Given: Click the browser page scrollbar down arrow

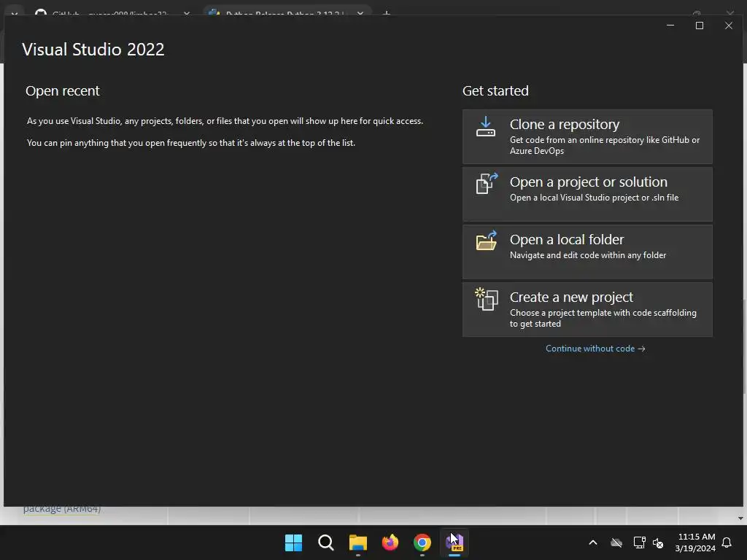Looking at the screenshot, I should tap(740, 518).
